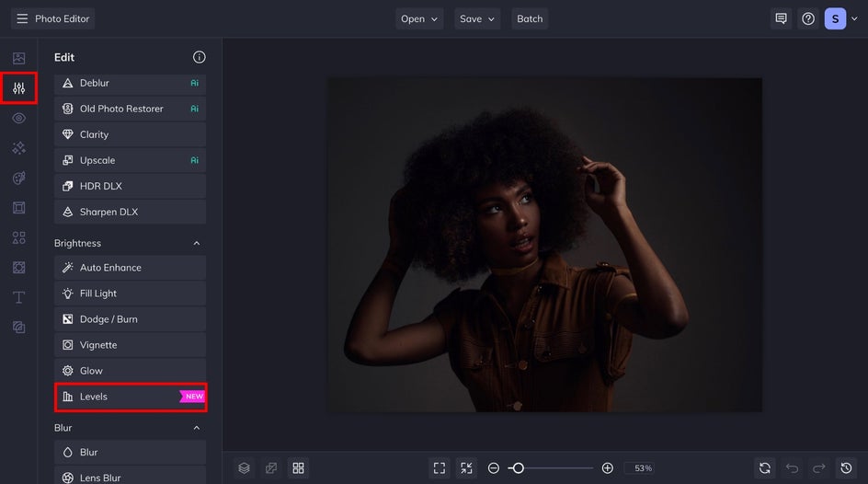Viewport: 868px width, 484px height.
Task: Open the Frames sidebar icon
Action: click(x=18, y=208)
